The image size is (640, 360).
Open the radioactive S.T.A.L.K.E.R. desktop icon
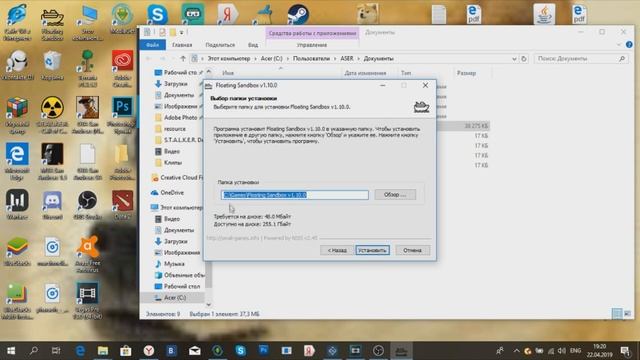(x=52, y=115)
